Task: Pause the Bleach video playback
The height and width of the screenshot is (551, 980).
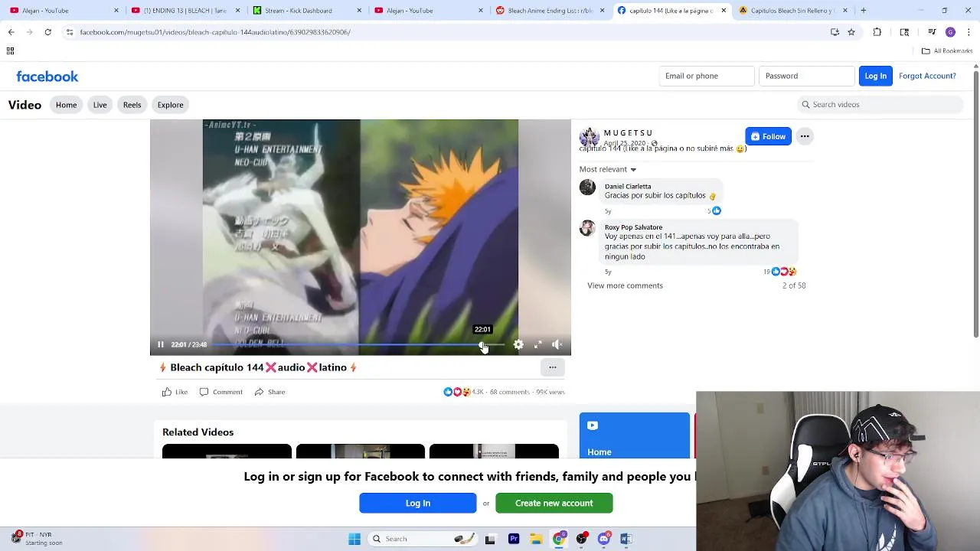Action: pos(161,344)
